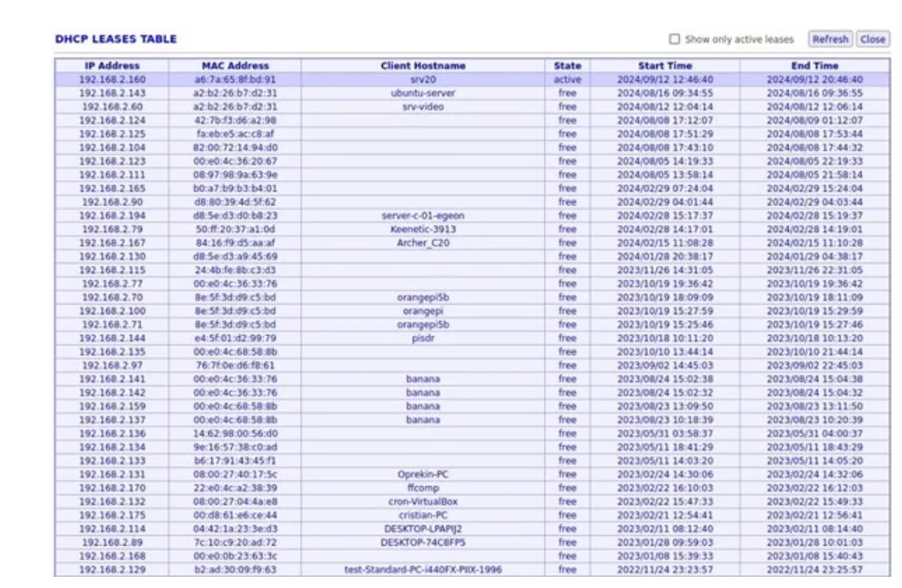Image resolution: width=902 pixels, height=588 pixels.
Task: Click the cron-VirtualBox hostname cell
Action: pyautogui.click(x=423, y=501)
